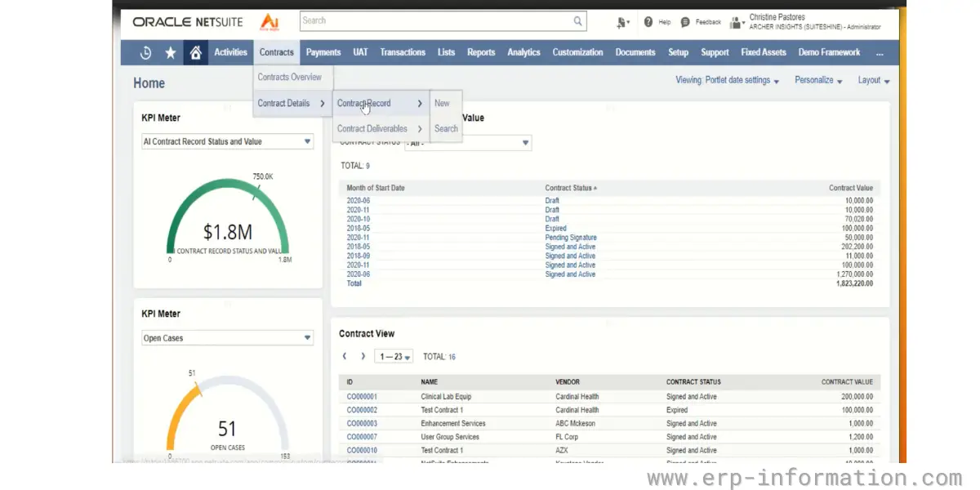Click the search magnifier icon
The width and height of the screenshot is (980, 490).
pyautogui.click(x=578, y=21)
